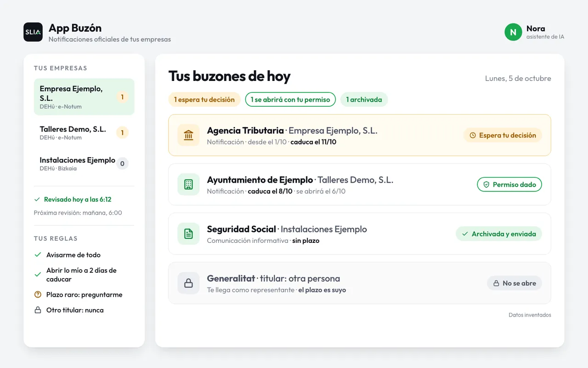The image size is (588, 368).
Task: Click the lock icon beside Otro titular: nunca
Action: tap(38, 310)
